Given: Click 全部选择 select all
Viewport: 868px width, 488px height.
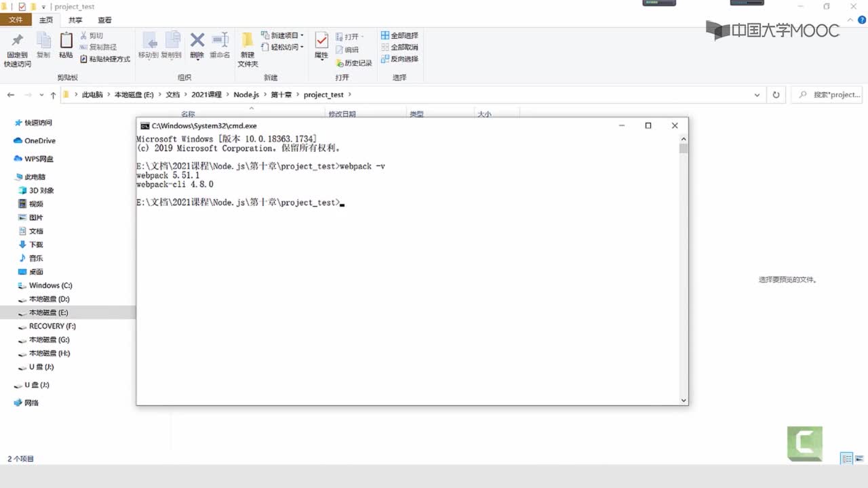Looking at the screenshot, I should [399, 35].
